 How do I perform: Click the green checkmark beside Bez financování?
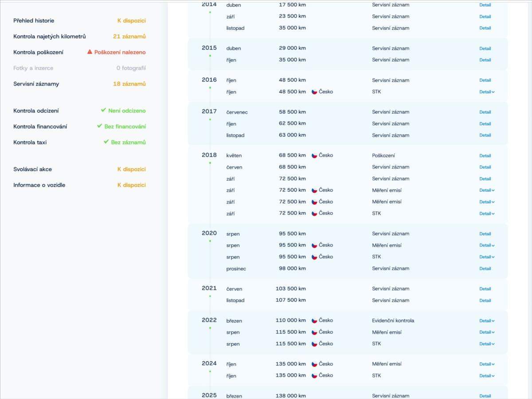[x=100, y=126]
